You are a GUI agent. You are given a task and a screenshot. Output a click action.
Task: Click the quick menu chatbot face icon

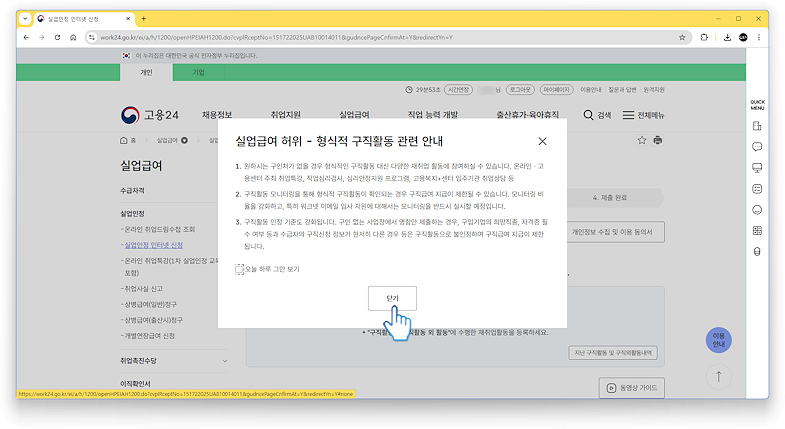coord(757,189)
